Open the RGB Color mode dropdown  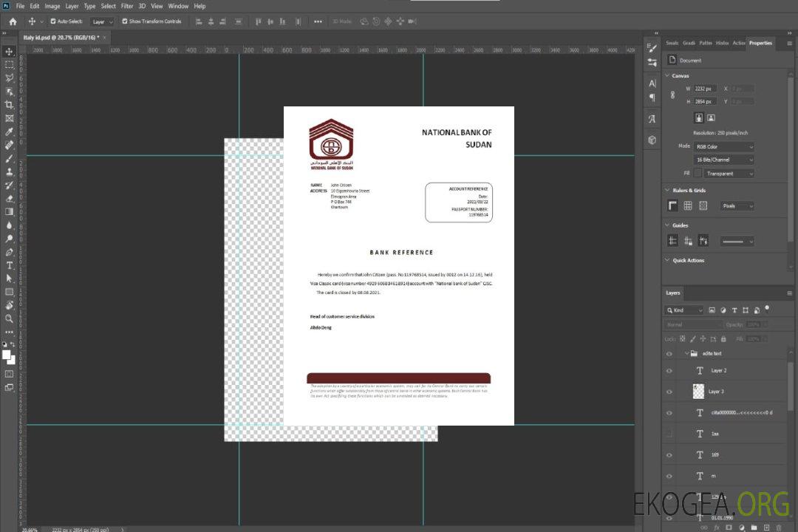[x=723, y=146]
